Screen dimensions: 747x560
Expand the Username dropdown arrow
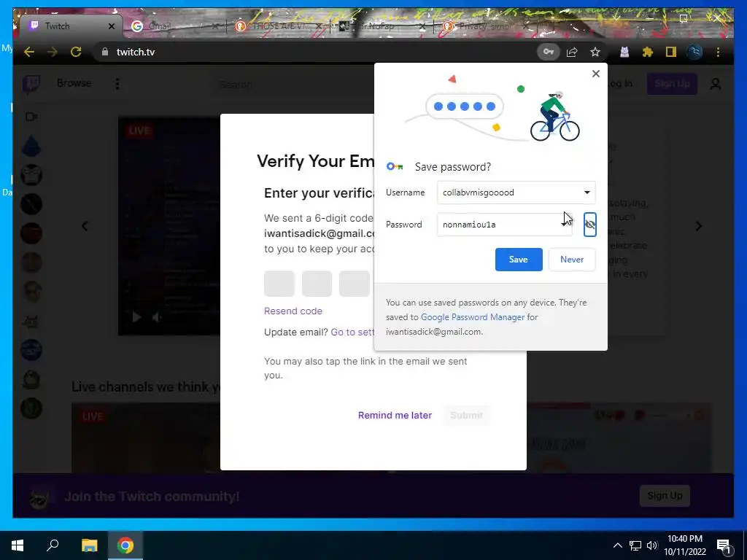[x=587, y=192]
